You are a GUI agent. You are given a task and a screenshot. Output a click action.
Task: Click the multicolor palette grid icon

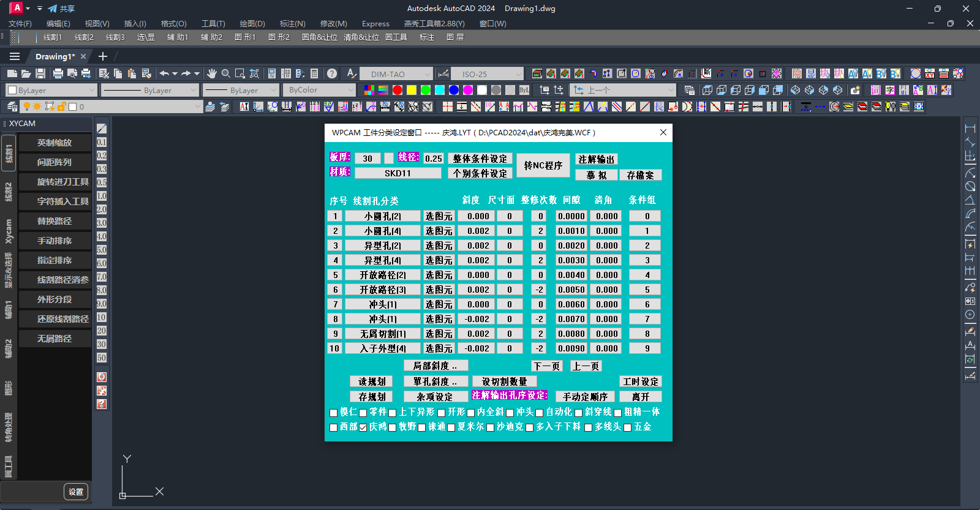tap(369, 90)
